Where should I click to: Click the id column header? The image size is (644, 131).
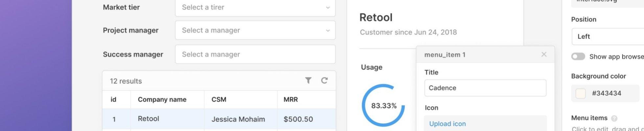[x=113, y=100]
